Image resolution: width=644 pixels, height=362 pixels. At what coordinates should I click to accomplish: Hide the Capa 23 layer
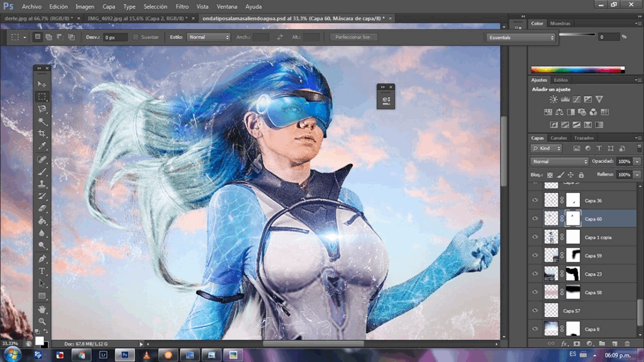tap(535, 274)
